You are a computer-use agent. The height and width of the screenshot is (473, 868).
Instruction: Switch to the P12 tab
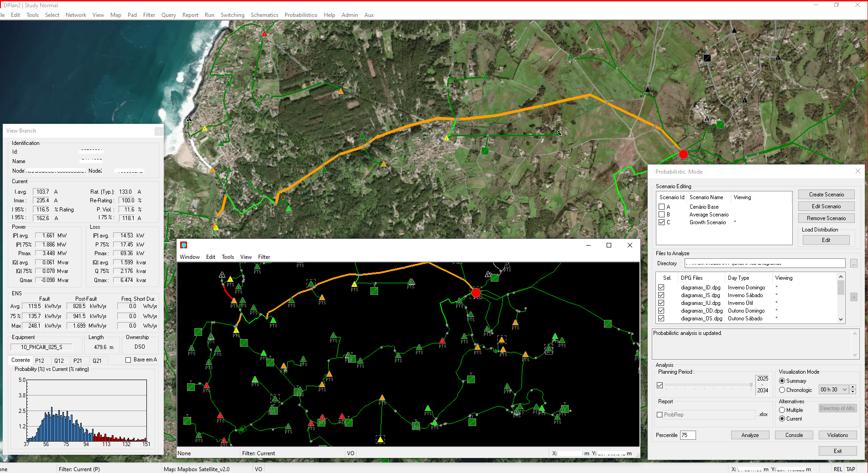point(40,360)
